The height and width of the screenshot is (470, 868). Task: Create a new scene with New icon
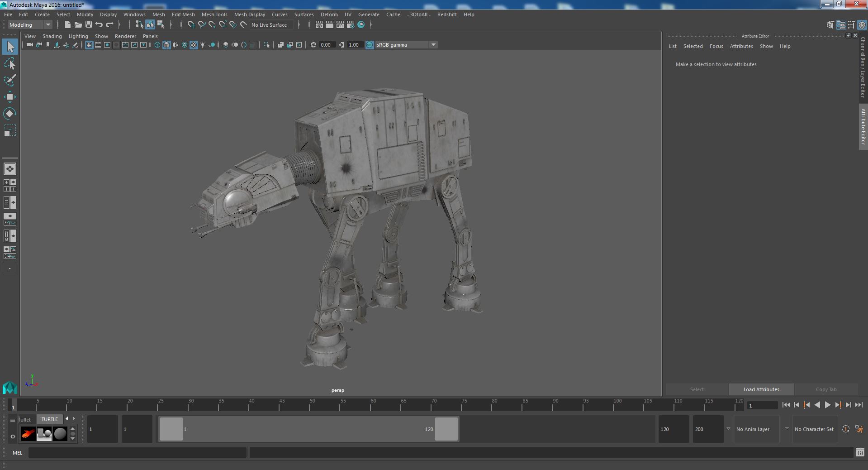[x=68, y=25]
